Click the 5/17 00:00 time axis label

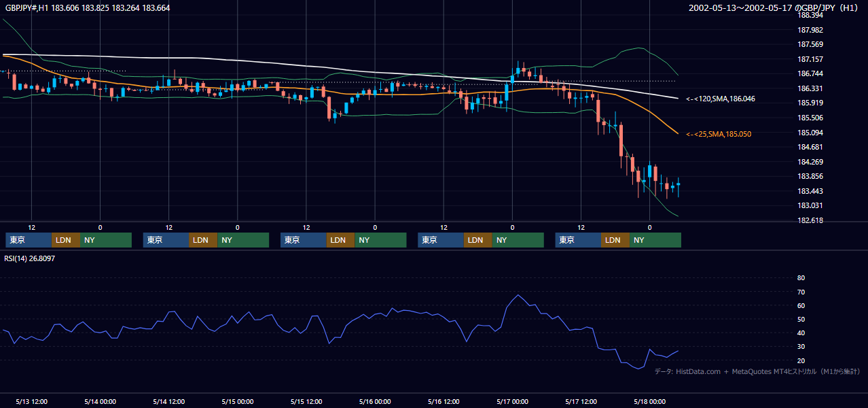(512, 401)
